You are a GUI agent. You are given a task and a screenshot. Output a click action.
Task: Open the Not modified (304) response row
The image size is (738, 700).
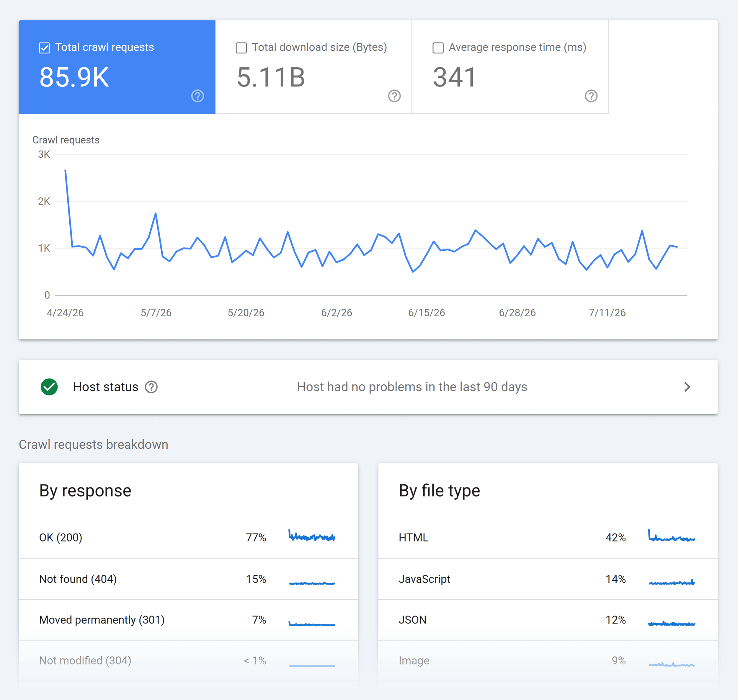tap(188, 661)
